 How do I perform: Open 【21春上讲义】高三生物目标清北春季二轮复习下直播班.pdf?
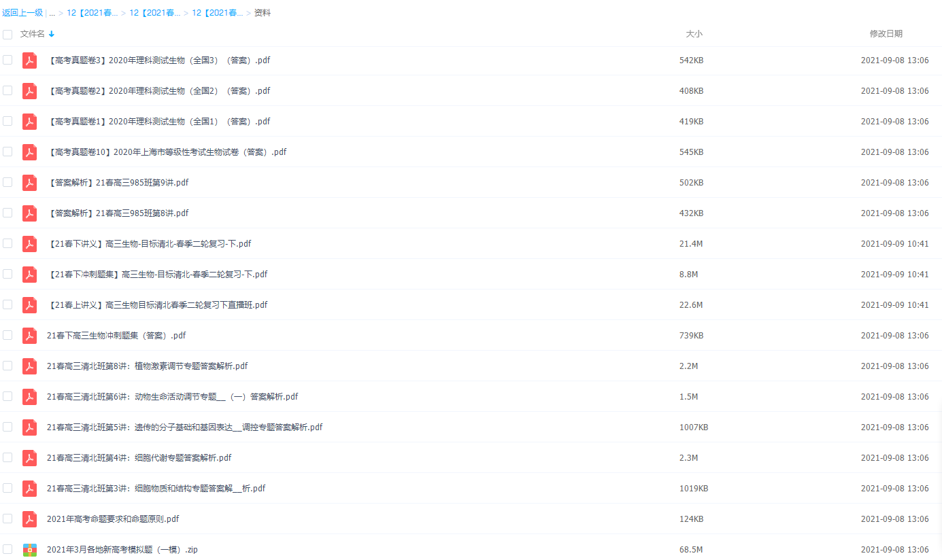click(x=158, y=304)
